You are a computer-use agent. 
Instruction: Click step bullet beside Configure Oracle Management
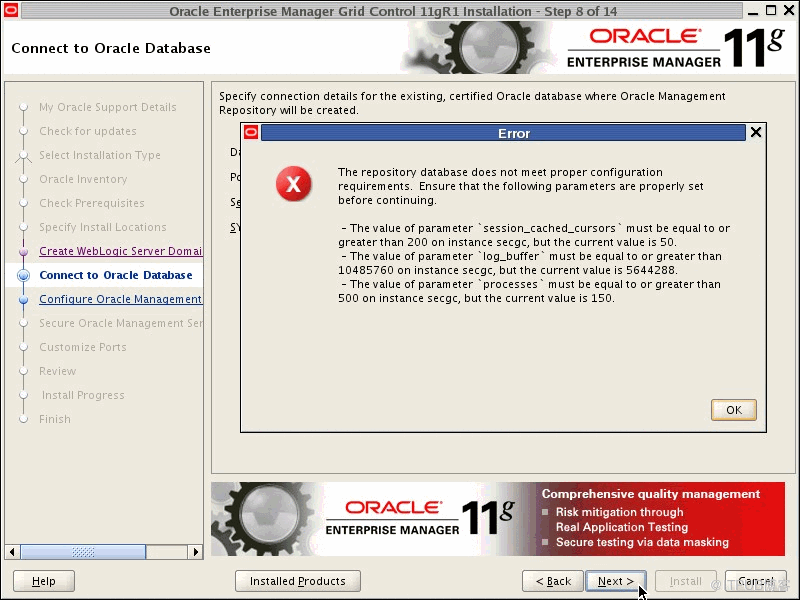[x=23, y=299]
